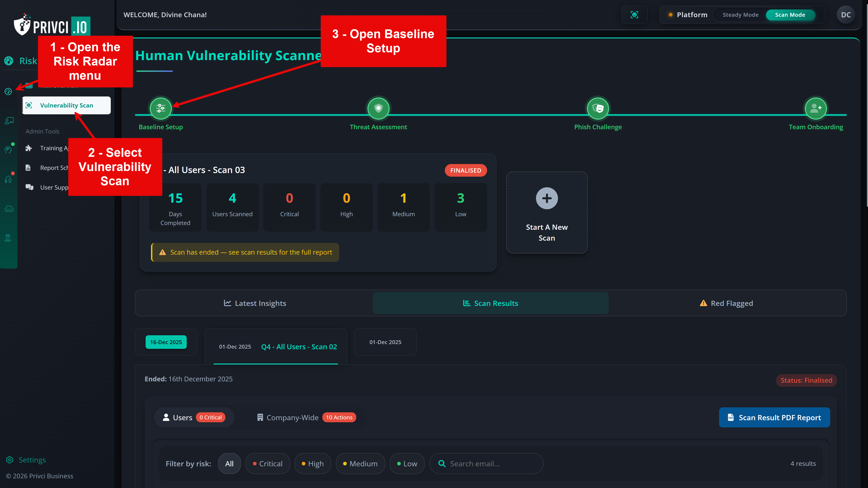Open the cloud icon in the left sidebar

[8, 209]
